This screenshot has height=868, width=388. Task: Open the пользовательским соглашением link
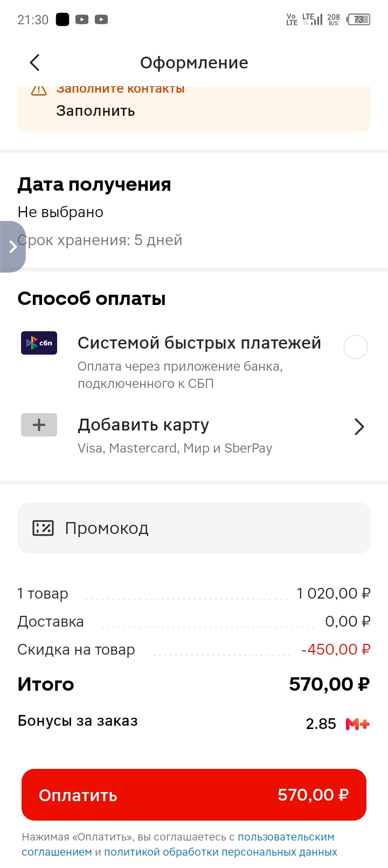tap(178, 844)
